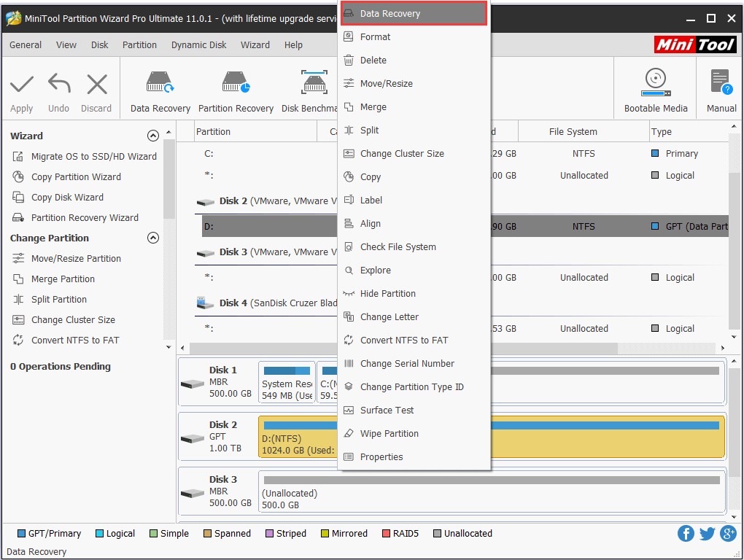Click Change Cluster Size sidebar icon
This screenshot has width=744, height=560.
(x=18, y=319)
